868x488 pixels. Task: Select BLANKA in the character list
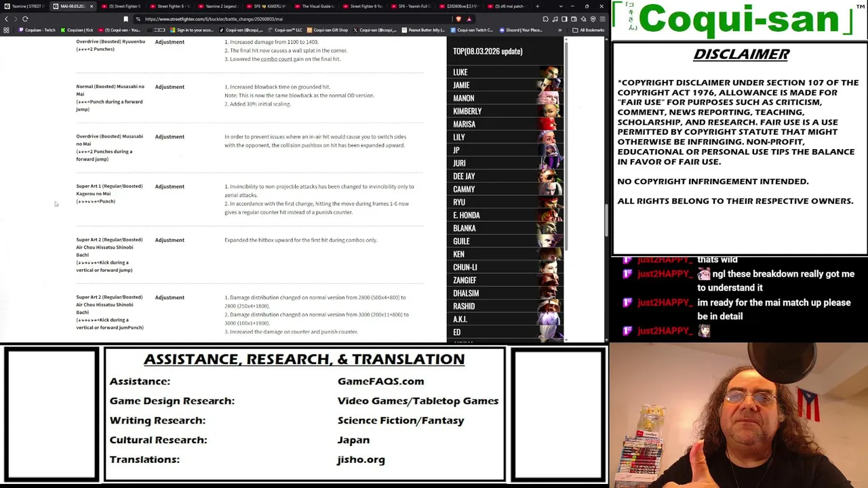click(x=505, y=228)
